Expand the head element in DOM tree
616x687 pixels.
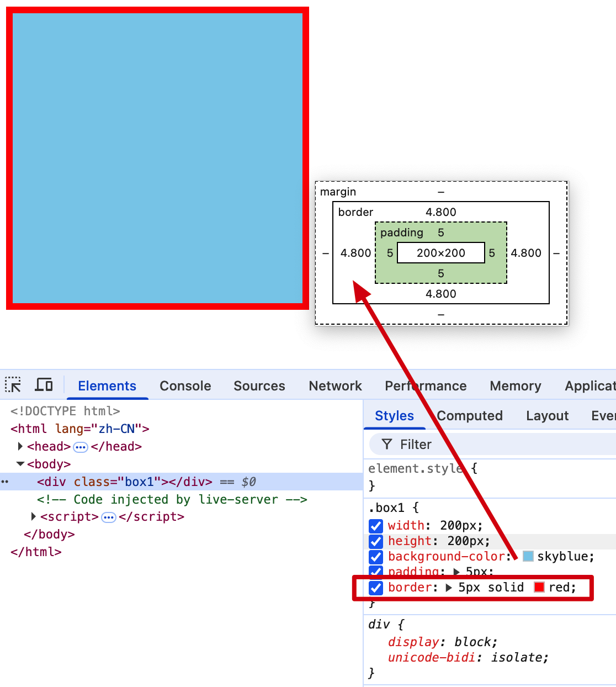pyautogui.click(x=20, y=446)
